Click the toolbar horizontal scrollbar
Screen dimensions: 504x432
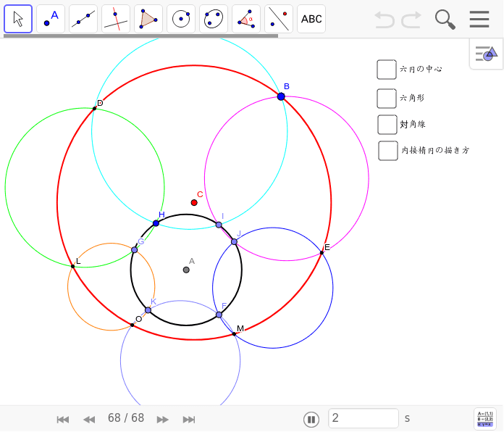[x=140, y=36]
